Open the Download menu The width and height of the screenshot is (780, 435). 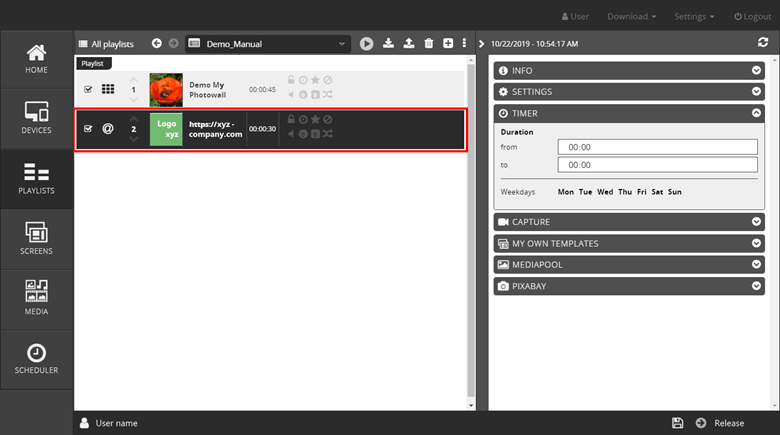coord(632,16)
